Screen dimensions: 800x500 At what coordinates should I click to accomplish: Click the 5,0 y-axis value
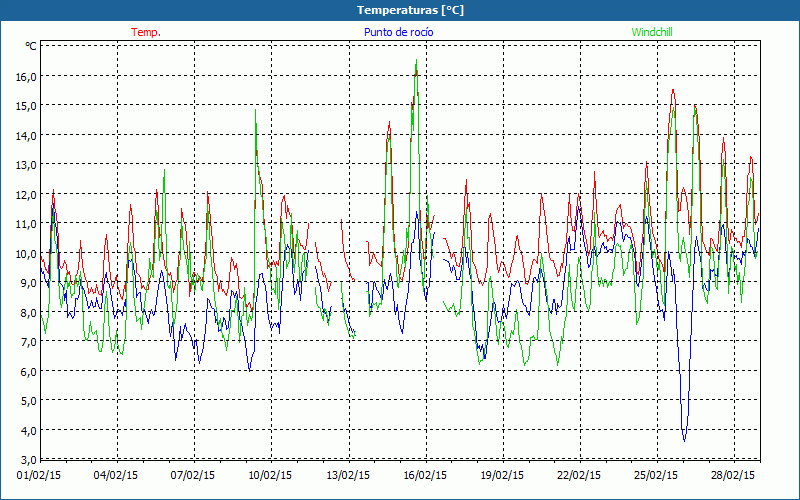click(29, 401)
